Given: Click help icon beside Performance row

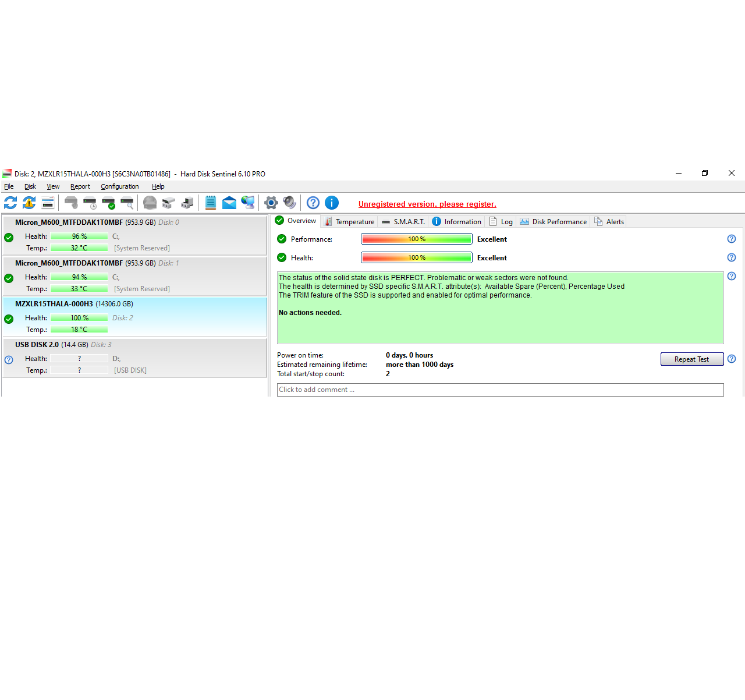Looking at the screenshot, I should click(x=732, y=239).
